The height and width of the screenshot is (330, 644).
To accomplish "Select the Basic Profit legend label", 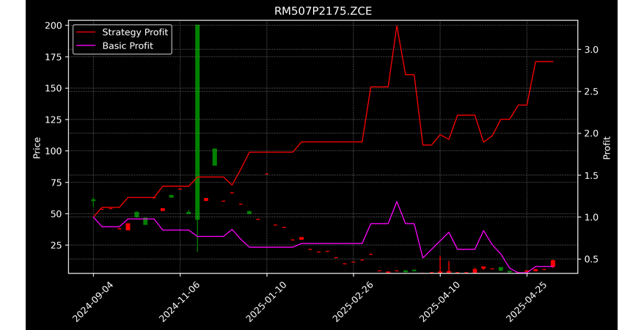I will click(128, 45).
